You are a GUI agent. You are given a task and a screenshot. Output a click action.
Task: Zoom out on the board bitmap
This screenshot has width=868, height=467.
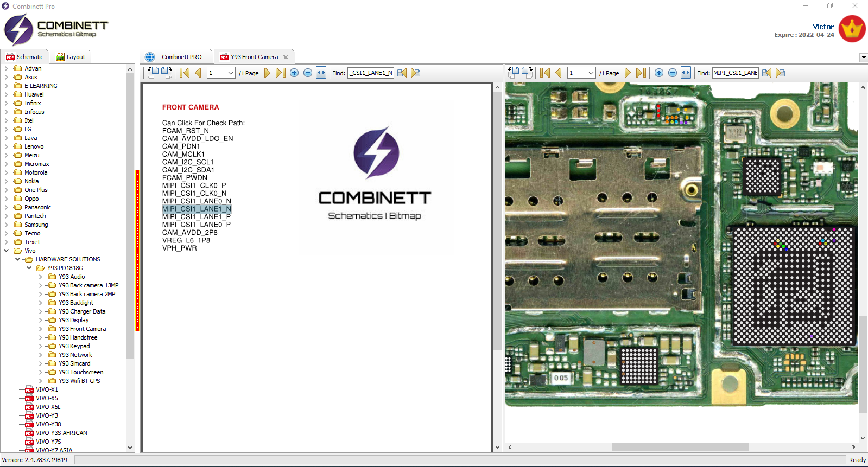[673, 73]
